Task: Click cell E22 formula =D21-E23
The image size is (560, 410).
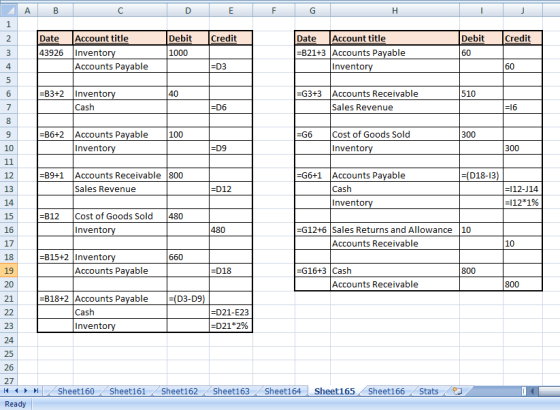Action: click(x=231, y=312)
